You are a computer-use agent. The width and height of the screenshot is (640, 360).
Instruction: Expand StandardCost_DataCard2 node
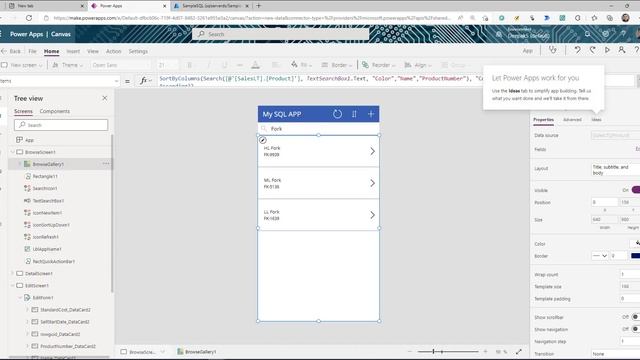click(27, 309)
